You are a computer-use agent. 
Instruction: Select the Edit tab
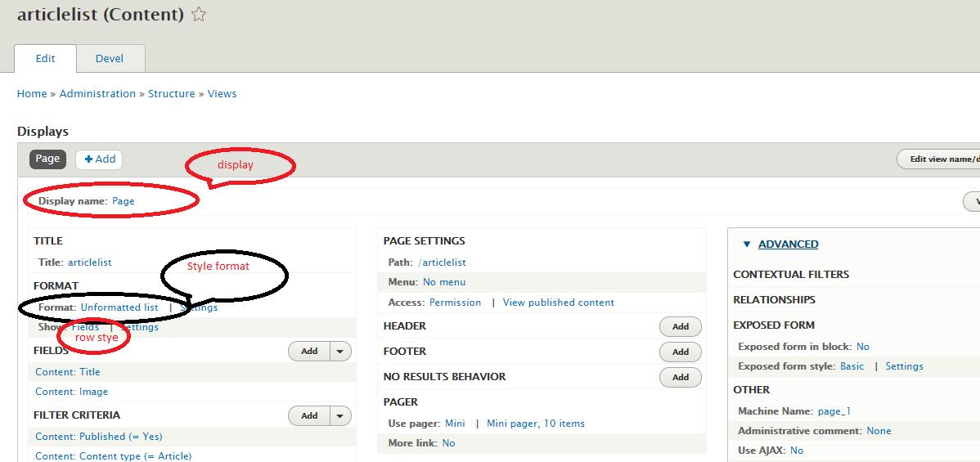[46, 58]
